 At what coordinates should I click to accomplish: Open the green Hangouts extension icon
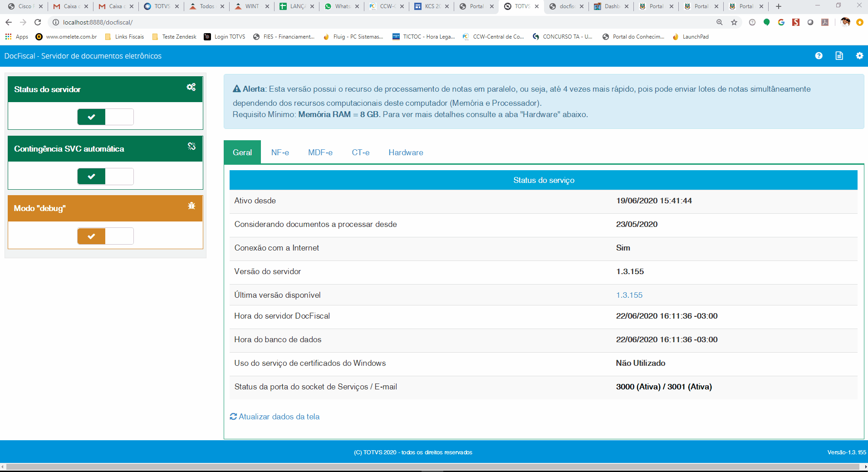(767, 22)
